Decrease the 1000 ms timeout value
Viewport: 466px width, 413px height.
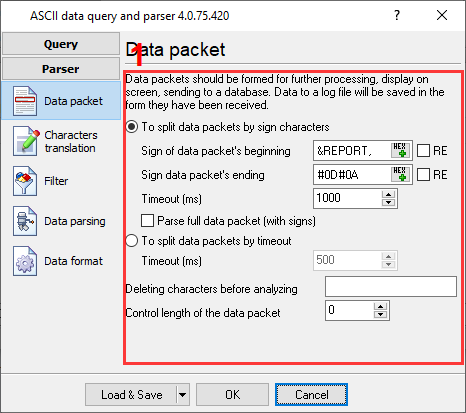click(x=388, y=202)
